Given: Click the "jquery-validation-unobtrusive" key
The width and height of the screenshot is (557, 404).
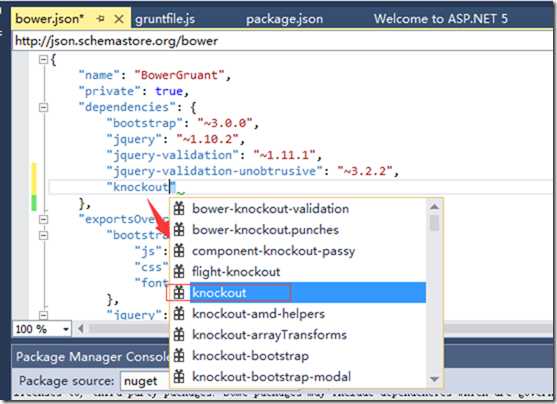Looking at the screenshot, I should (x=214, y=171).
